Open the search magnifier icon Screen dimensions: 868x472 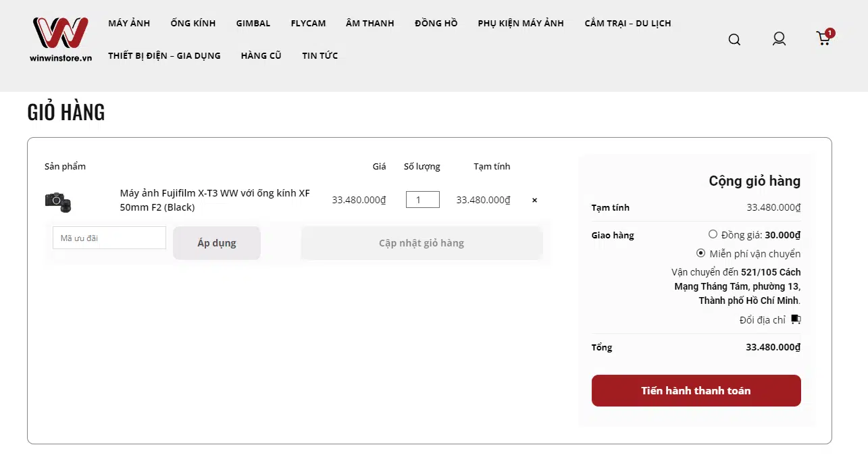[x=734, y=39]
